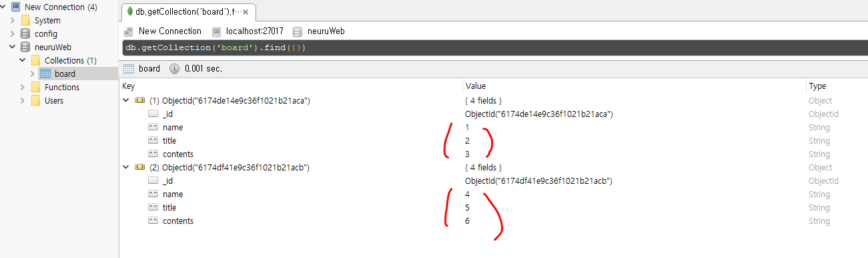Image resolution: width=868 pixels, height=258 pixels.
Task: Click the string icon for contents in document (2)
Action: pos(153,221)
